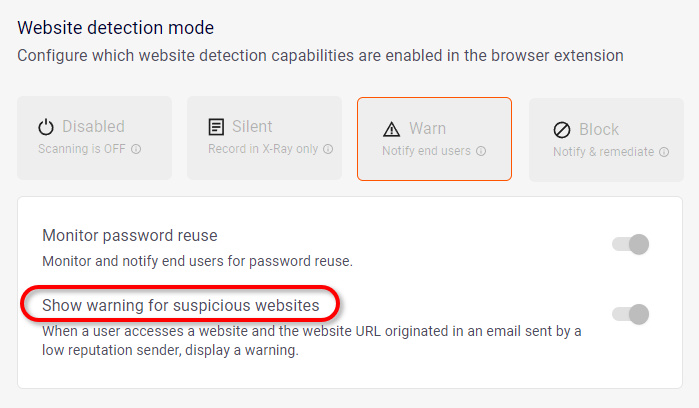699x408 pixels.
Task: Switch to the "Block" mode label
Action: [x=599, y=130]
